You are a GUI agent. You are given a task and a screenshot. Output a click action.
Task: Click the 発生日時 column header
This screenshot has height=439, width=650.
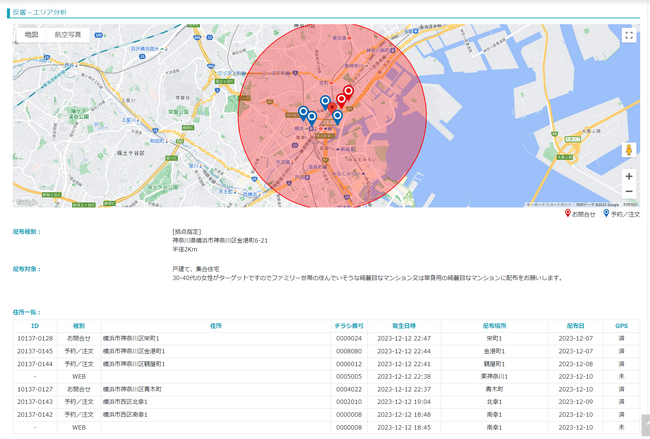pos(404,326)
